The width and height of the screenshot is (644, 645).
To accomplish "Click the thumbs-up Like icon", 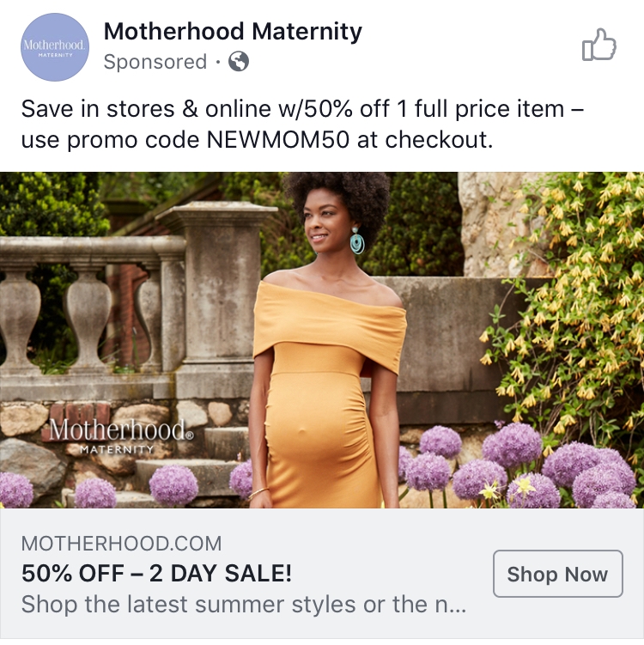I will pos(598,45).
